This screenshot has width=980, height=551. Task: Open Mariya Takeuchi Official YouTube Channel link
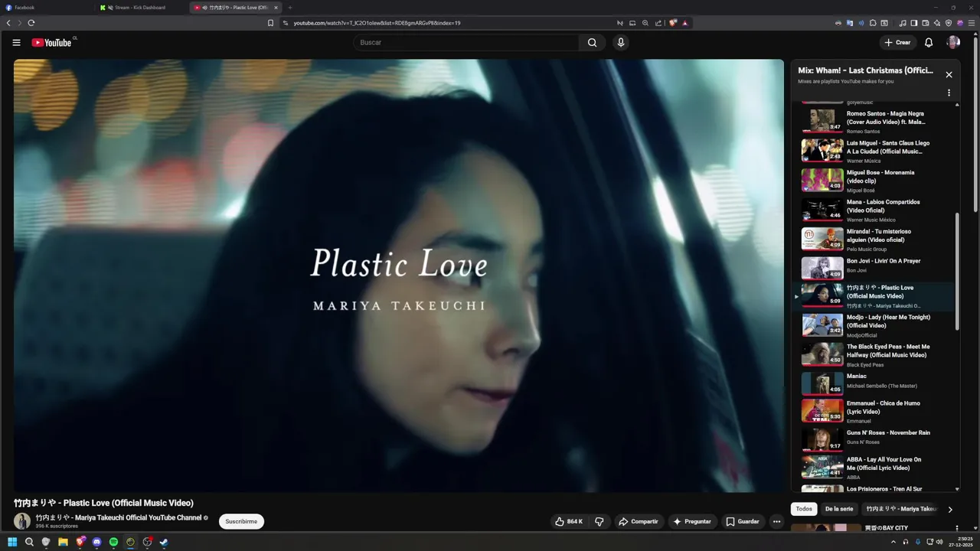tap(119, 518)
